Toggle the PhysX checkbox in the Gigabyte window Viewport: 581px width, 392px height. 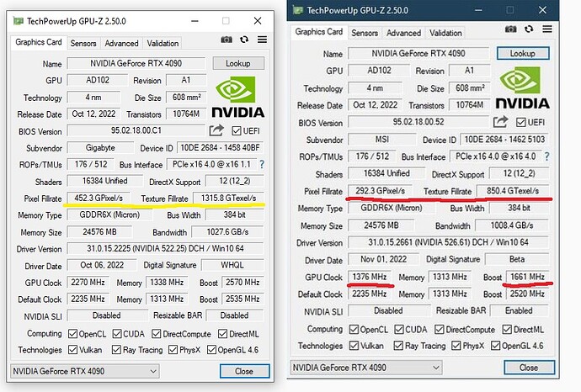click(x=173, y=350)
